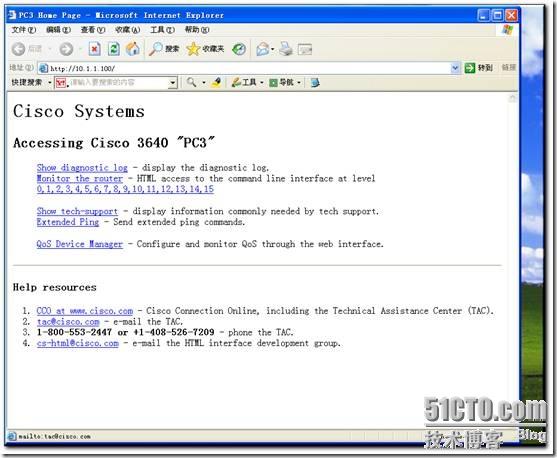Click the 导航 button with green icon
Screen dimensions: 557x458
point(282,82)
